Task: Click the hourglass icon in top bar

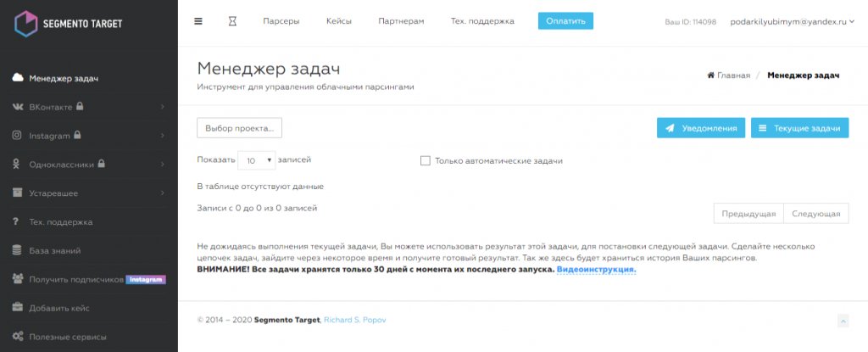Action: point(232,21)
